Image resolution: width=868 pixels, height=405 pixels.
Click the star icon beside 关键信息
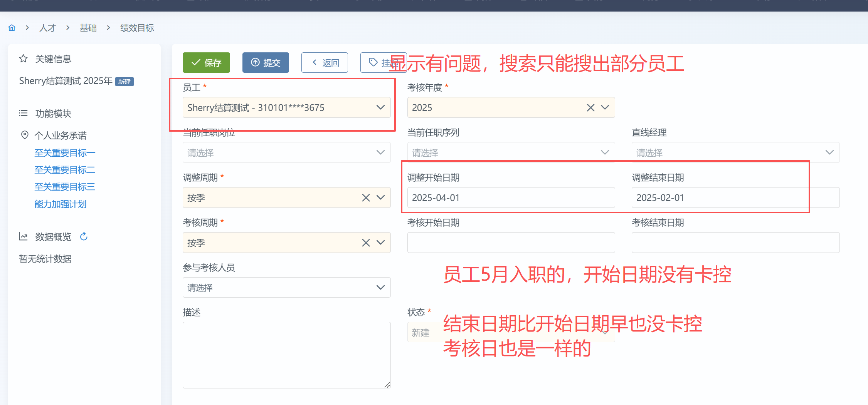click(24, 59)
